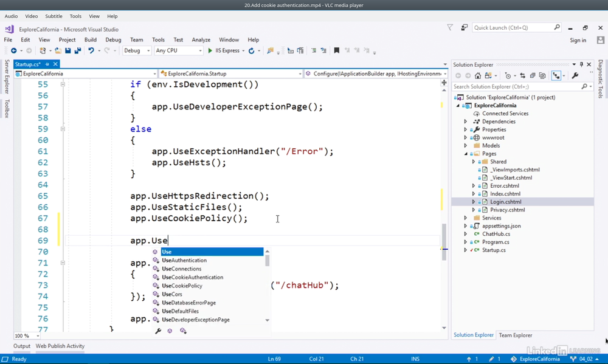Click the Solution Explorer search magnifier icon
The image size is (608, 364).
[584, 86]
